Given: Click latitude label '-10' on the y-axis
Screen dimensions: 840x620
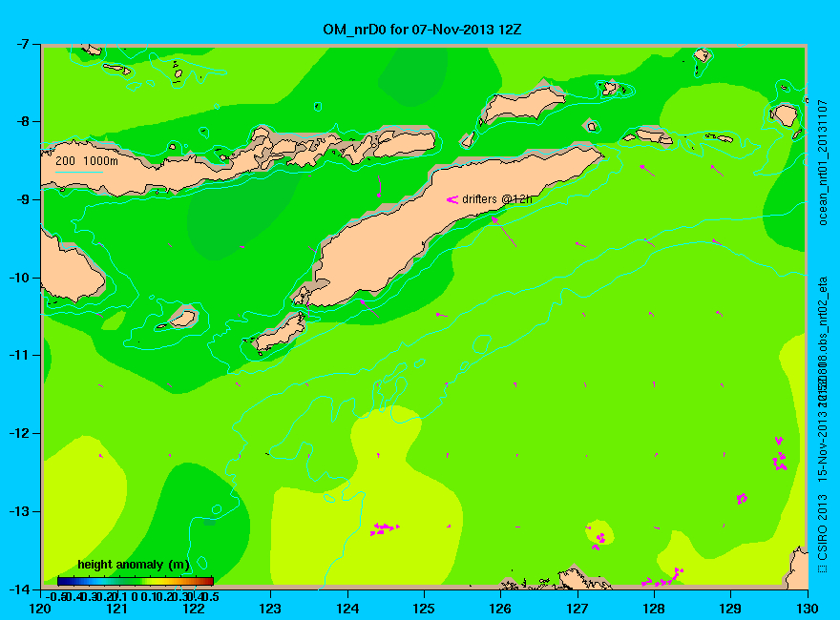Looking at the screenshot, I should [20, 278].
